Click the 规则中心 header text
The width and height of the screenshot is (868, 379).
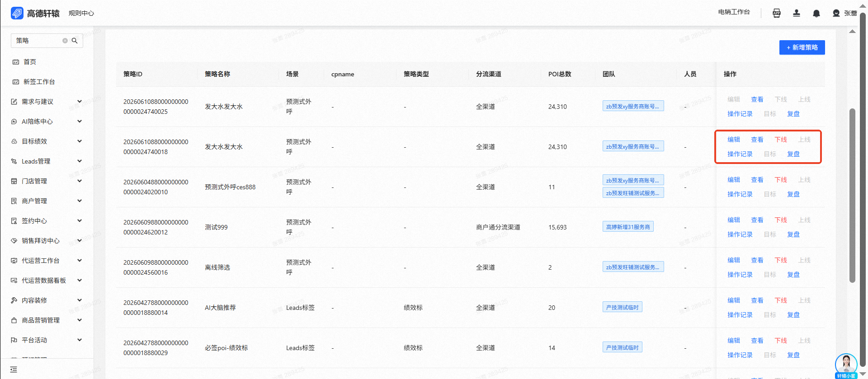pos(81,13)
